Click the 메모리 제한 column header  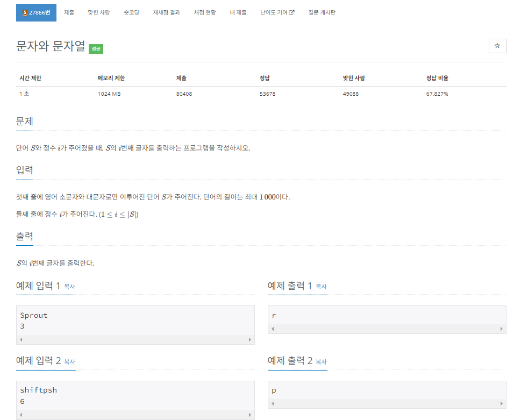(x=111, y=78)
